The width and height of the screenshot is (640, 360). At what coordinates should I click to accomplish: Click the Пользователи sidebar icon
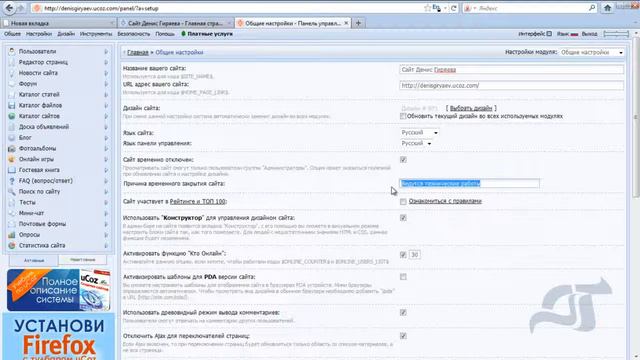tap(11, 51)
